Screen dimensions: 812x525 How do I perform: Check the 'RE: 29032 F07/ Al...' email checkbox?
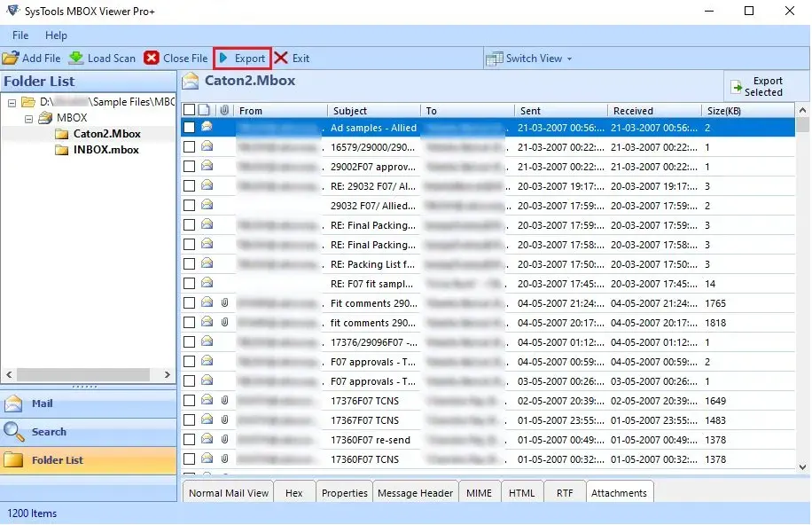coord(189,186)
